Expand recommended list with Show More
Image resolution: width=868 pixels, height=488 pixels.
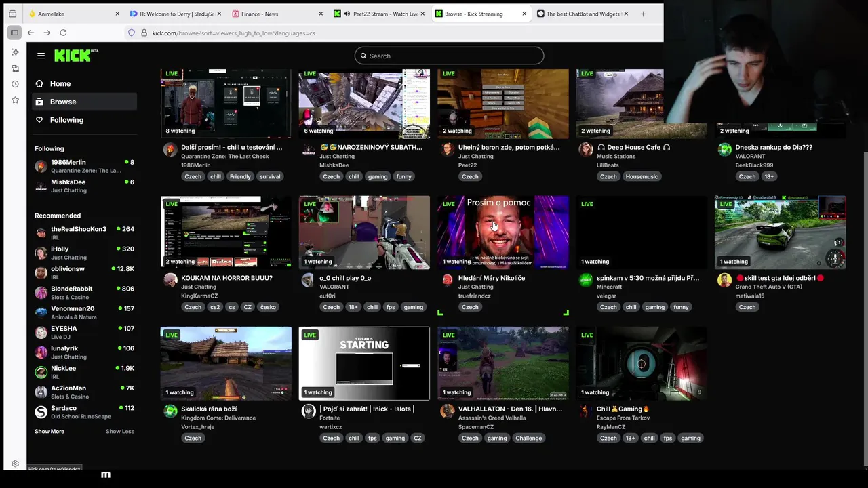(50, 432)
